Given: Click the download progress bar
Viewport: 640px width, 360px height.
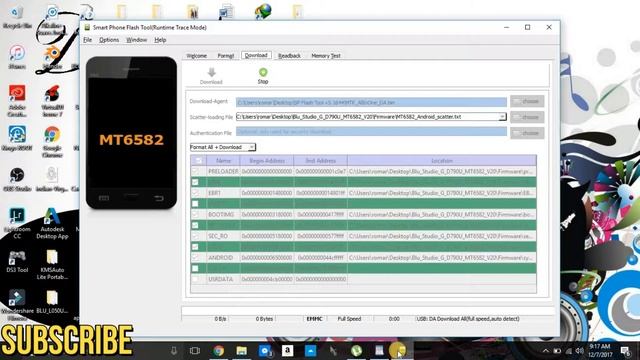Looking at the screenshot, I should coord(368,311).
